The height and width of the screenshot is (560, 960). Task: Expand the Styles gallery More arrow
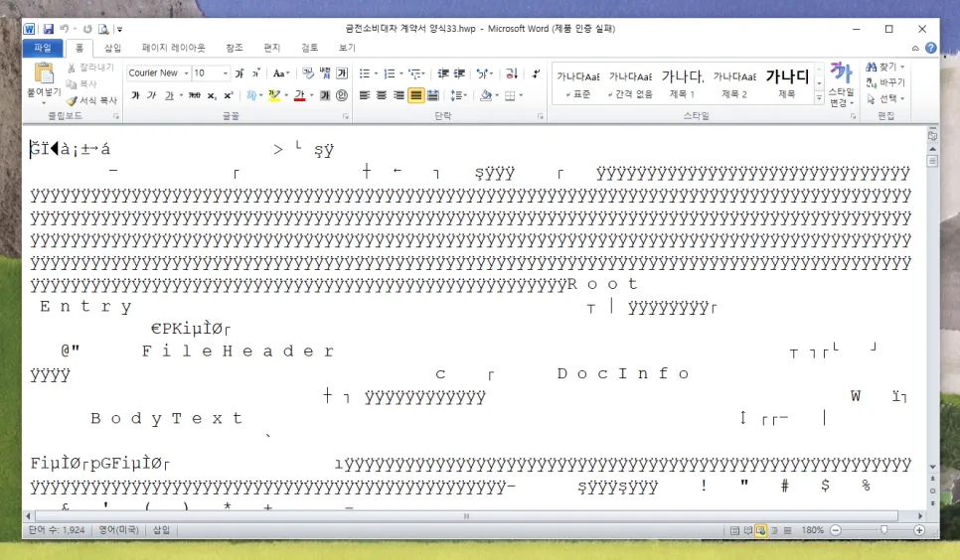click(x=819, y=97)
